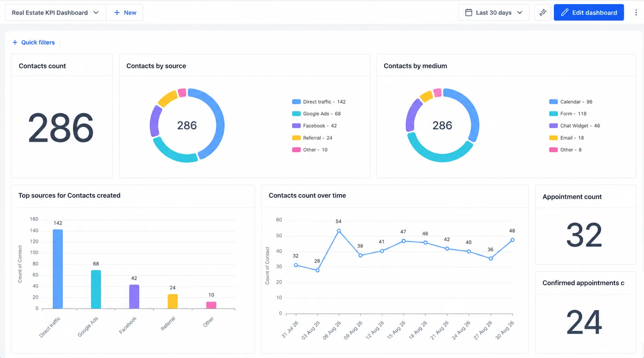644x358 pixels.
Task: Open the Last 30 days date range dropdown
Action: 493,12
